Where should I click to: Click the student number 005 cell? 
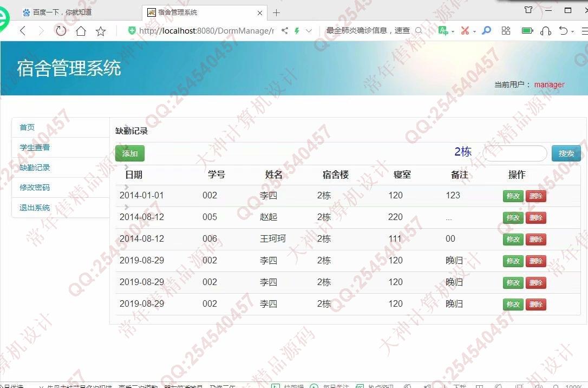pos(210,217)
